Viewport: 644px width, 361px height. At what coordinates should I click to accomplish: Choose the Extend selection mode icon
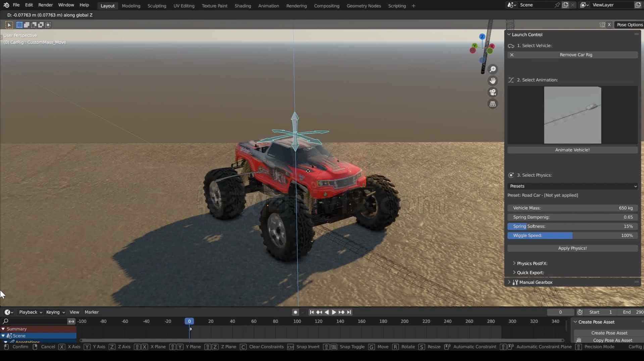click(x=27, y=25)
